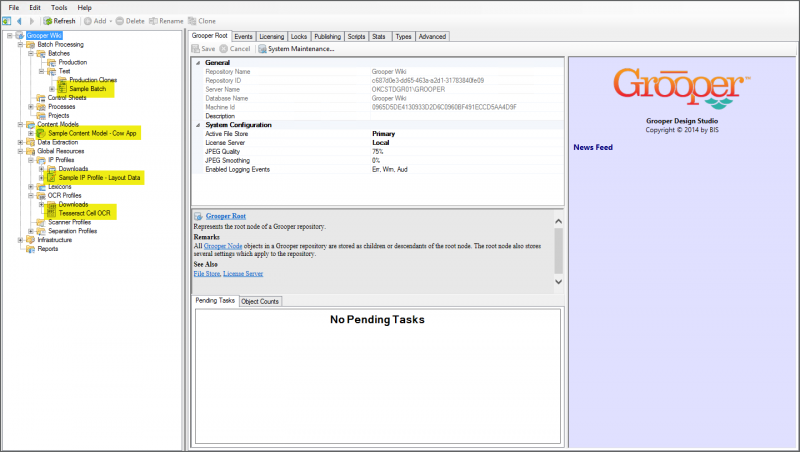Click the Clone toolbar button
The image size is (800, 452).
point(202,21)
